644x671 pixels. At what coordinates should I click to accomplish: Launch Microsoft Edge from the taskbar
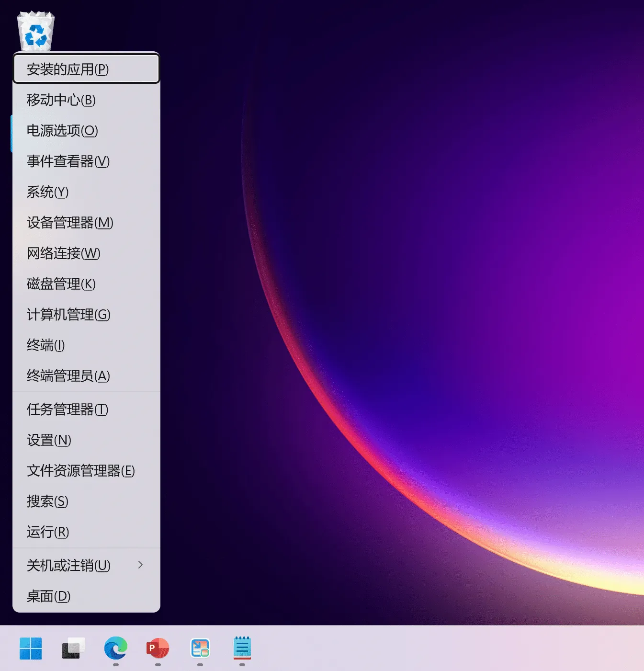115,648
